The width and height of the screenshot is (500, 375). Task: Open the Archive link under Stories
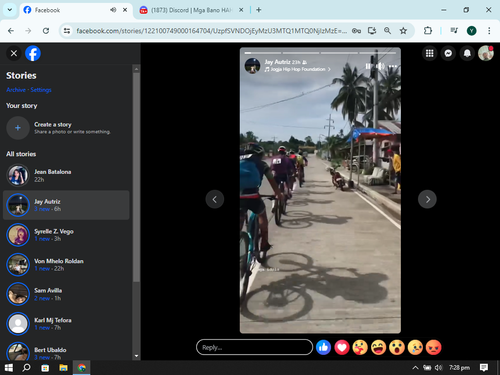(x=16, y=90)
